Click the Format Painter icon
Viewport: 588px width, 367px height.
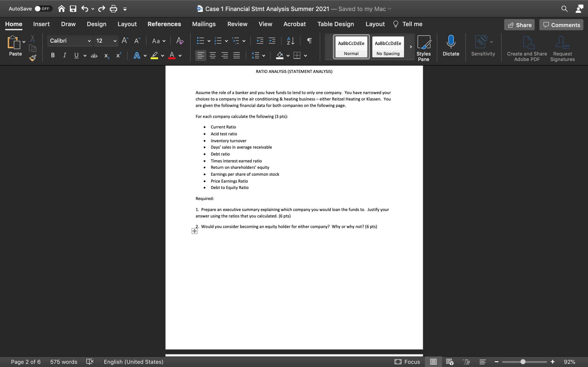click(33, 58)
